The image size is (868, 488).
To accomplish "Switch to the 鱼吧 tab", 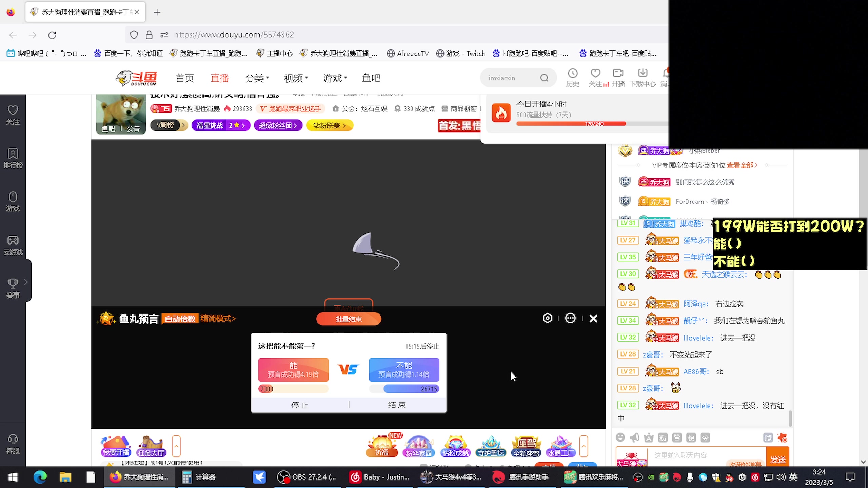I will point(371,78).
